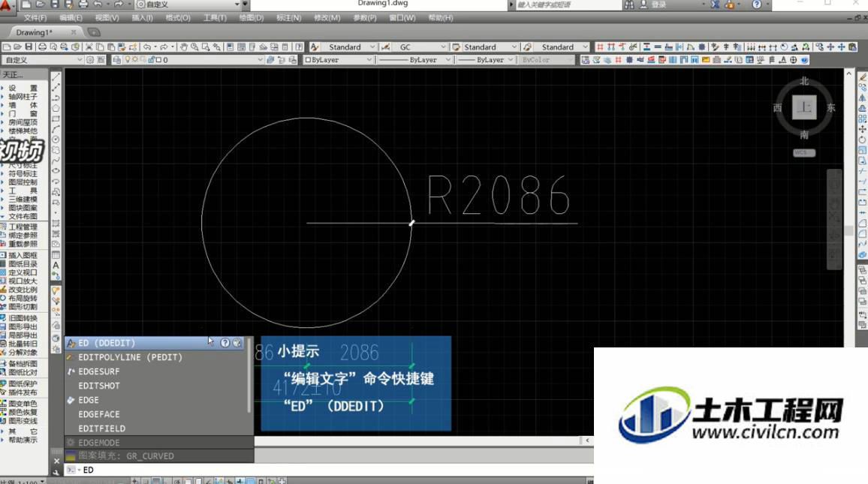The image size is (868, 484).
Task: Open the 文件(F) menu
Action: (x=35, y=18)
